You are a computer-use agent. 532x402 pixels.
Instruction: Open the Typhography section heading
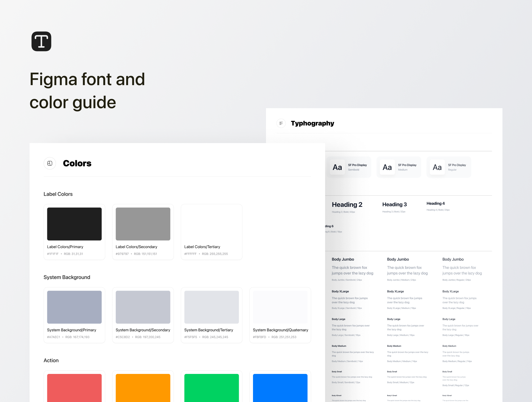(312, 123)
